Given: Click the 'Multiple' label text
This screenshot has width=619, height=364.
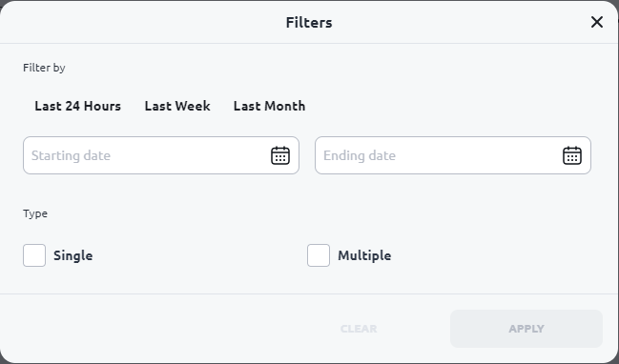Looking at the screenshot, I should pyautogui.click(x=364, y=255).
